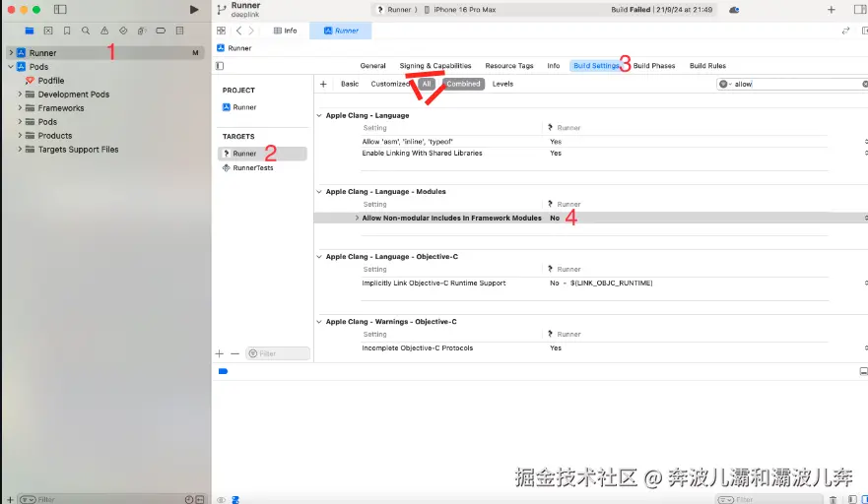This screenshot has width=868, height=504.
Task: Go forward with the right arrow
Action: [x=251, y=31]
